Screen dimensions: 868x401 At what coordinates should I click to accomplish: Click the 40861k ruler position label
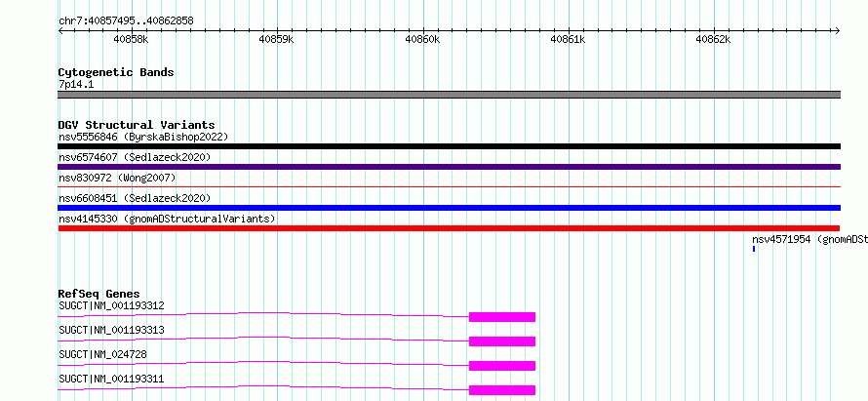click(x=568, y=40)
